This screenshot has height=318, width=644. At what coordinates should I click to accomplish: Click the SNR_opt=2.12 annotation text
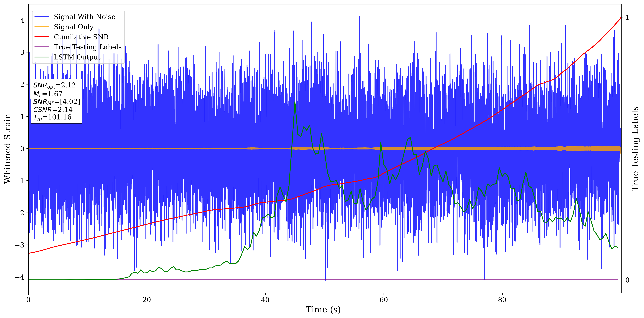pyautogui.click(x=54, y=85)
